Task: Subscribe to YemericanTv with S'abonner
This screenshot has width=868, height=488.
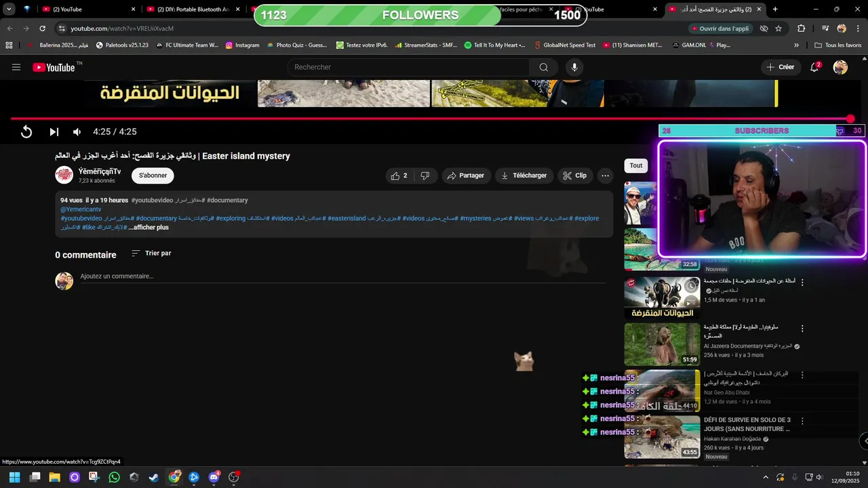Action: (153, 176)
